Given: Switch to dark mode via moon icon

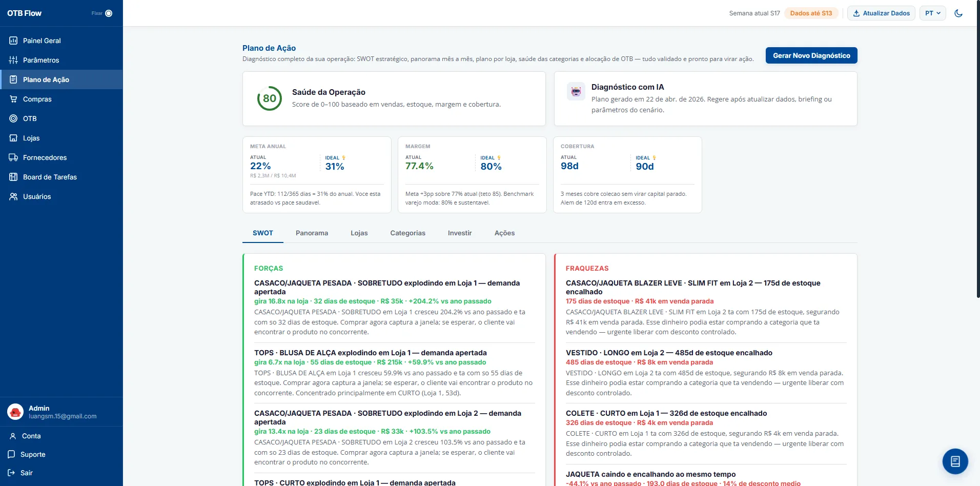Looking at the screenshot, I should pyautogui.click(x=958, y=13).
